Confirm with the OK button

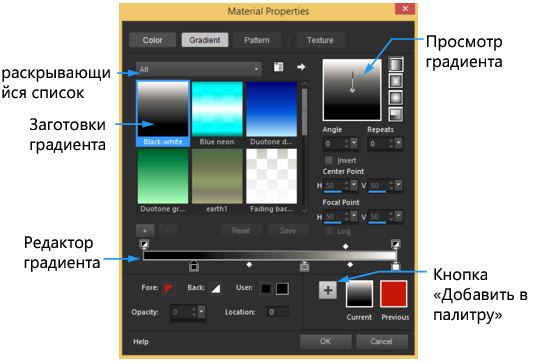coord(325,341)
